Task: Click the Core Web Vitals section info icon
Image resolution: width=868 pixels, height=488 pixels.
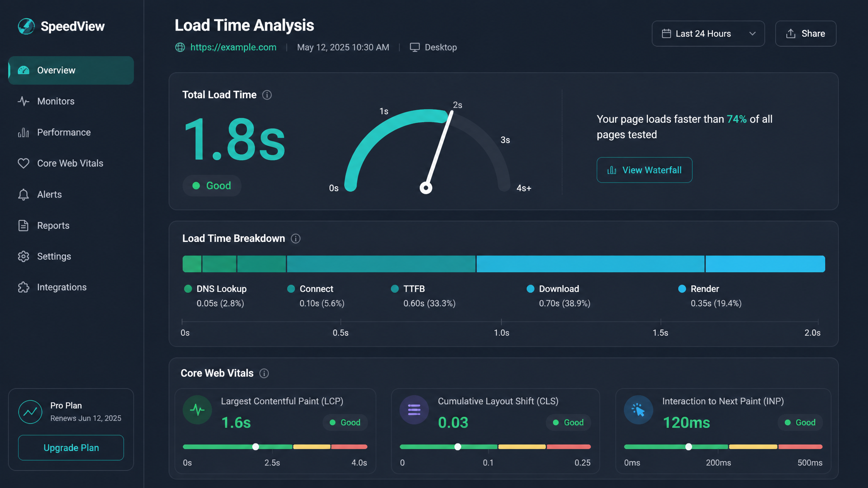Action: (x=264, y=373)
